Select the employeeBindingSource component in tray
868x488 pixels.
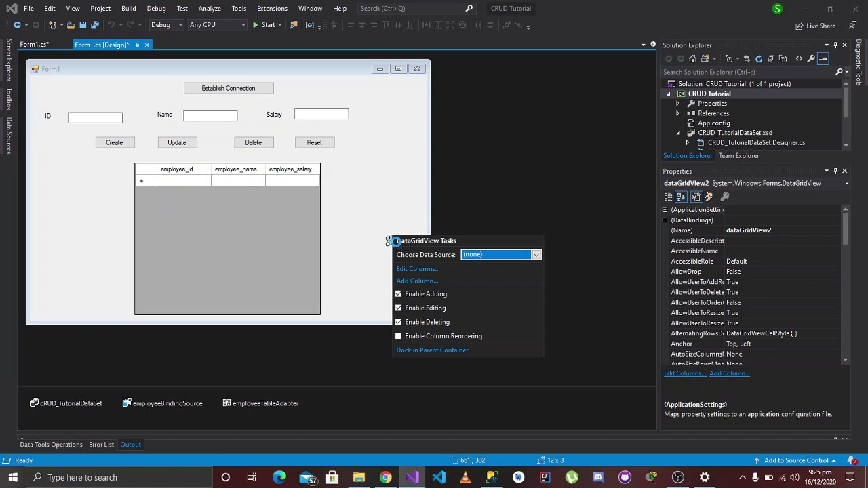162,403
